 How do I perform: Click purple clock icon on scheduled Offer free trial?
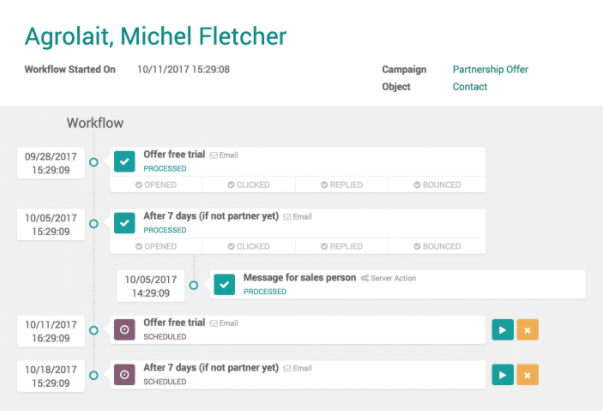coord(125,330)
